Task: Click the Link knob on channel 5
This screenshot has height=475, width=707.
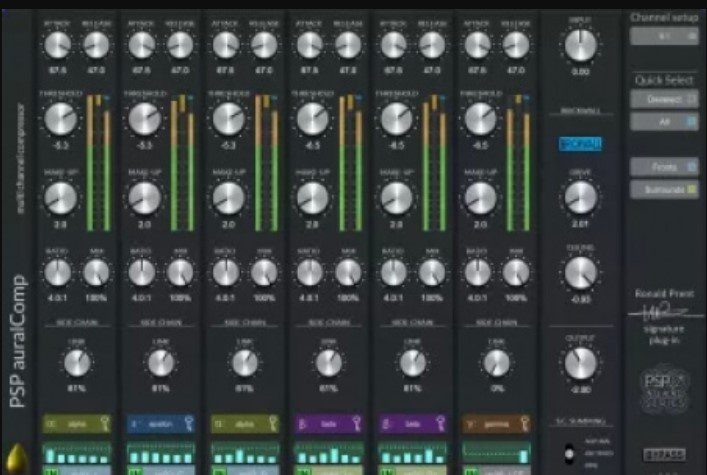Action: (413, 363)
